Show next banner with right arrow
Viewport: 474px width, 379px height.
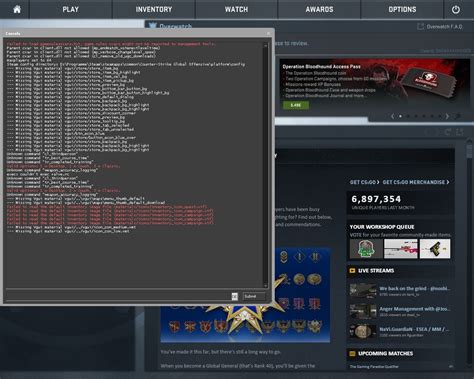tap(447, 116)
